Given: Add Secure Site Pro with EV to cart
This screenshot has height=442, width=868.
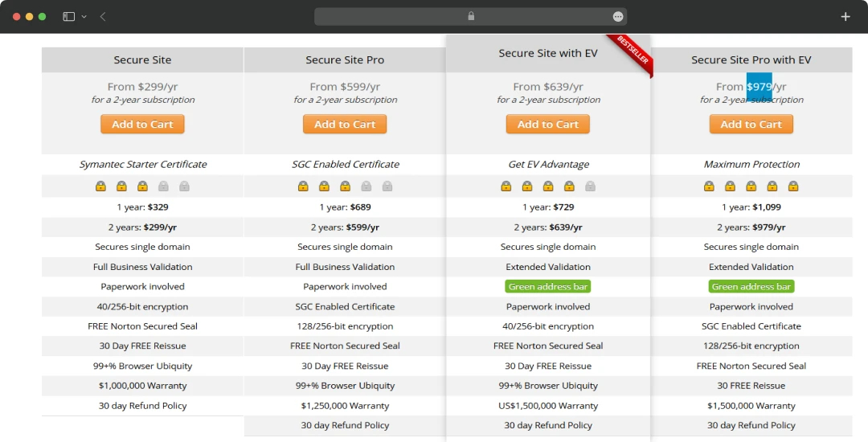Looking at the screenshot, I should click(x=751, y=124).
